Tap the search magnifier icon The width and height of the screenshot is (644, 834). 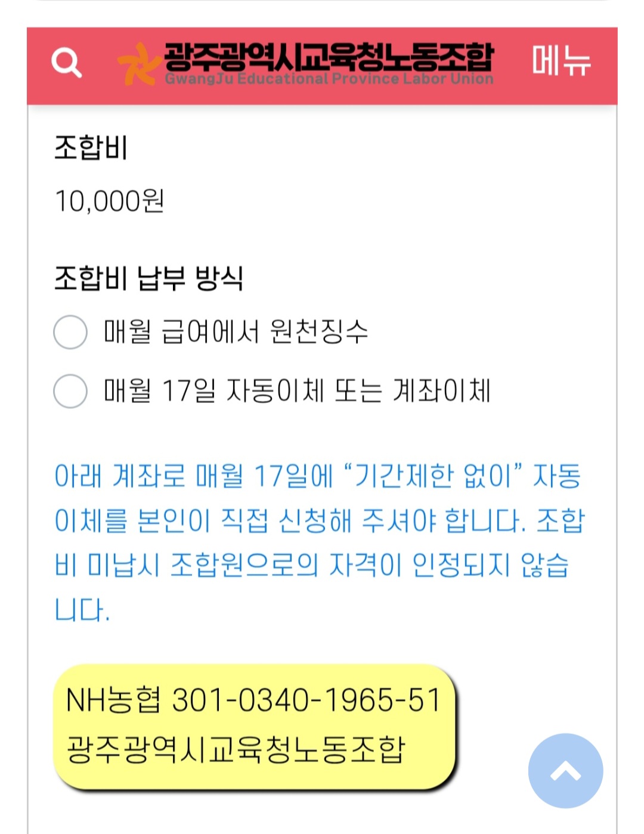point(66,62)
